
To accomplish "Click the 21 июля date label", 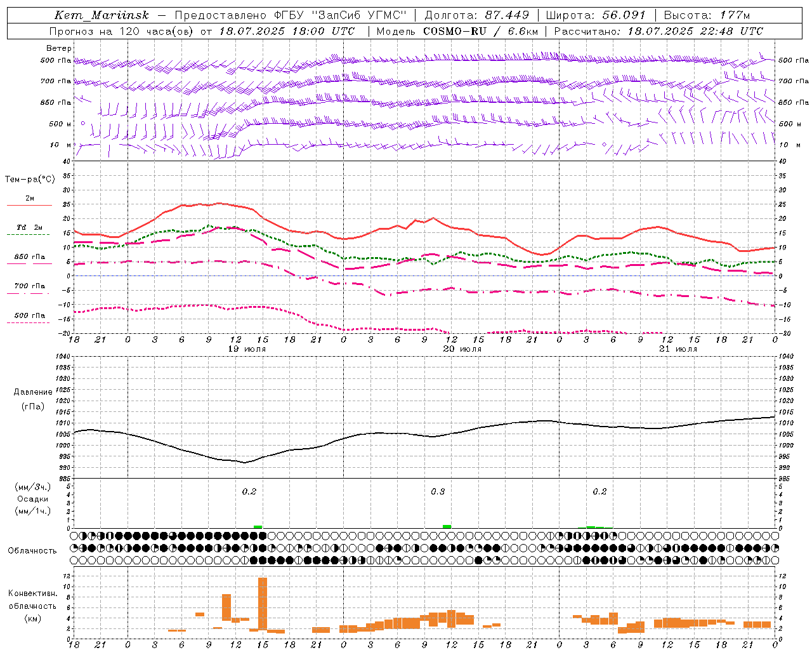I will (x=678, y=349).
